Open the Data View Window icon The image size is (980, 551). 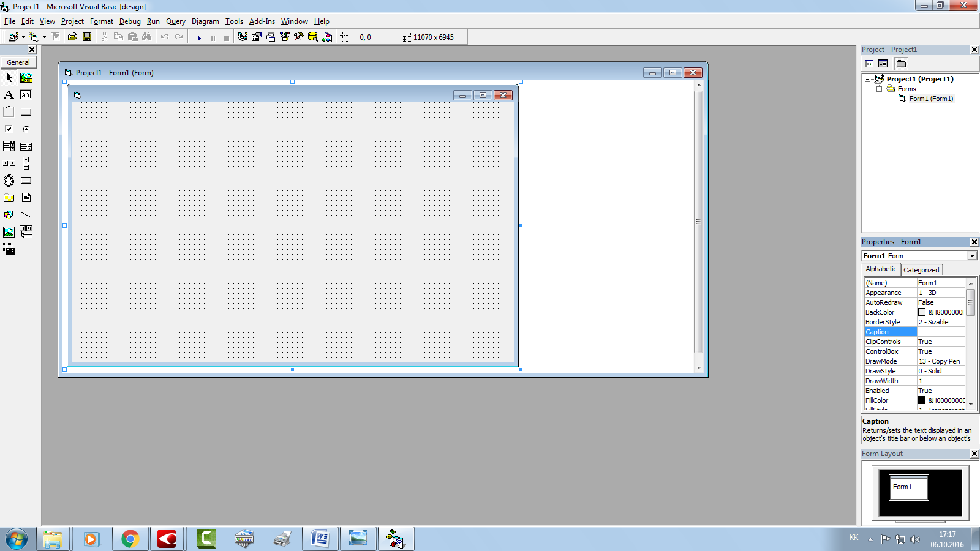pyautogui.click(x=313, y=37)
